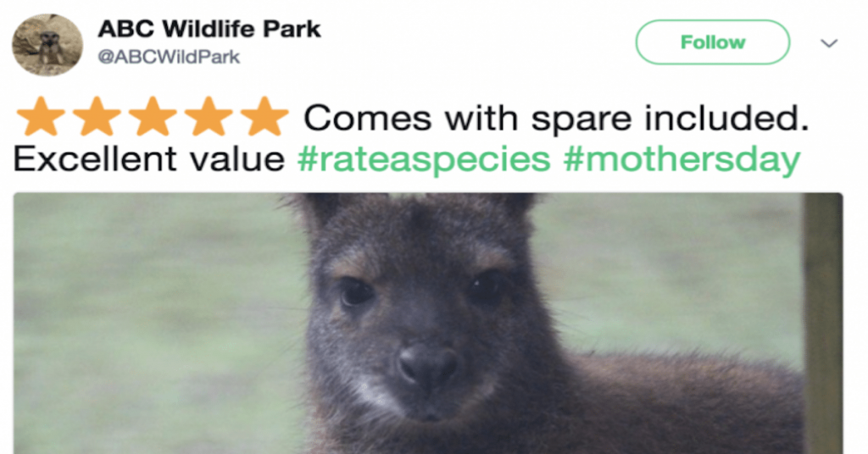
Task: Open ABC Wildlife Park profile avatar
Action: pos(47,44)
